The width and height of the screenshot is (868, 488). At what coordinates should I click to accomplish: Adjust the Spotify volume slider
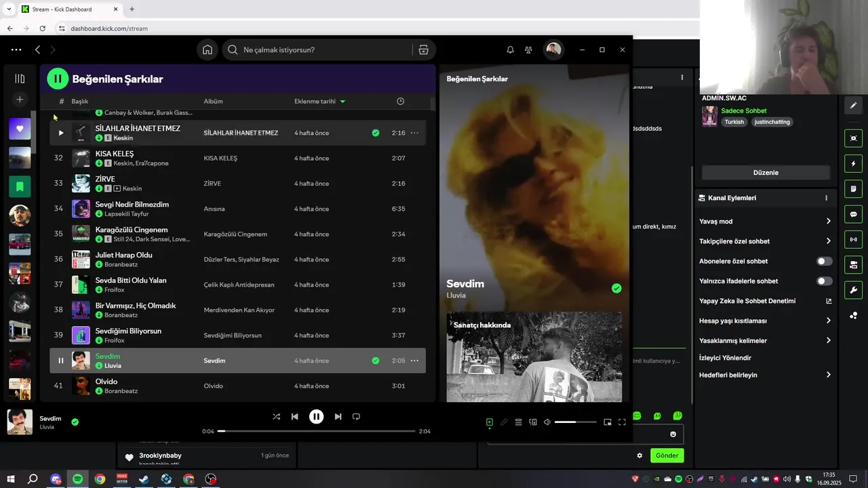tap(576, 422)
